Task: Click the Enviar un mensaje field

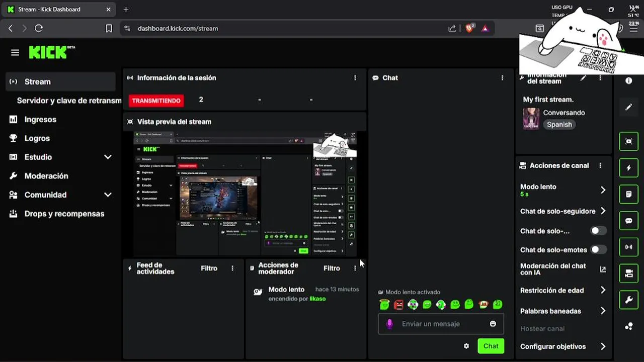Action: click(x=441, y=324)
